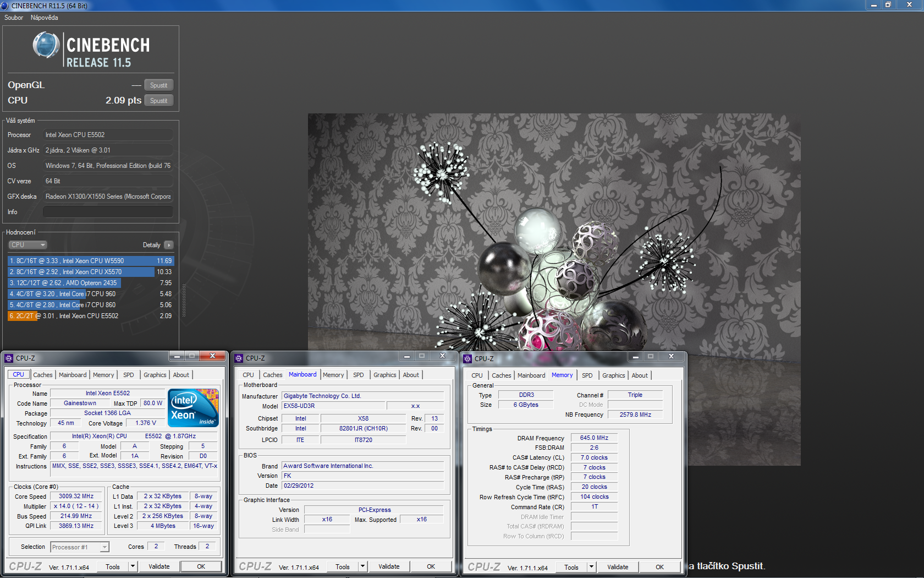The image size is (924, 578).
Task: Close the first CPU-Z window
Action: coord(212,356)
